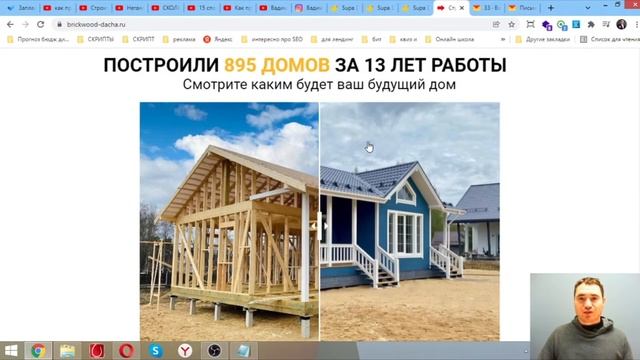This screenshot has width=640, height=360.
Task: Click the brickwood-dacha.ru address bar
Action: (269, 24)
